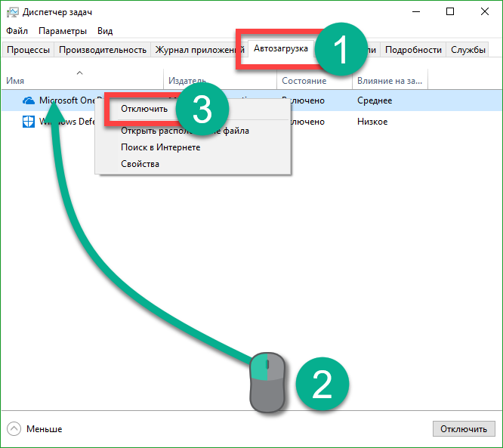Open Свойства from the context menu
This screenshot has width=503, height=448.
140,164
